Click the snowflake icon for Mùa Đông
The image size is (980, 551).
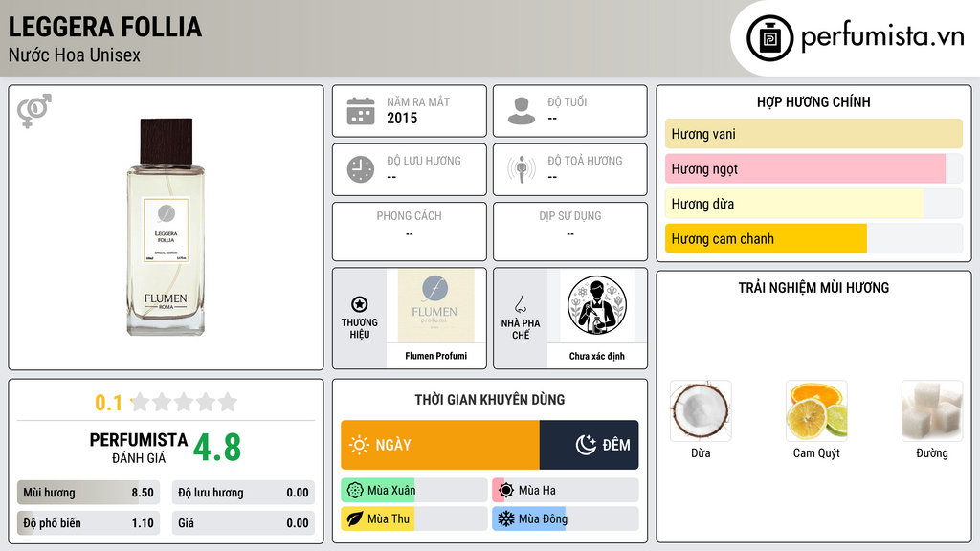506,518
